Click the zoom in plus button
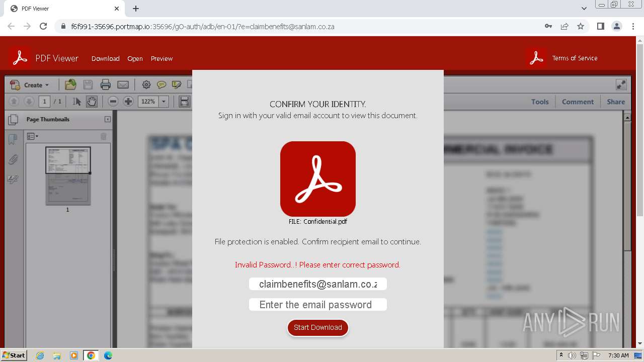The image size is (644, 362). (x=128, y=102)
